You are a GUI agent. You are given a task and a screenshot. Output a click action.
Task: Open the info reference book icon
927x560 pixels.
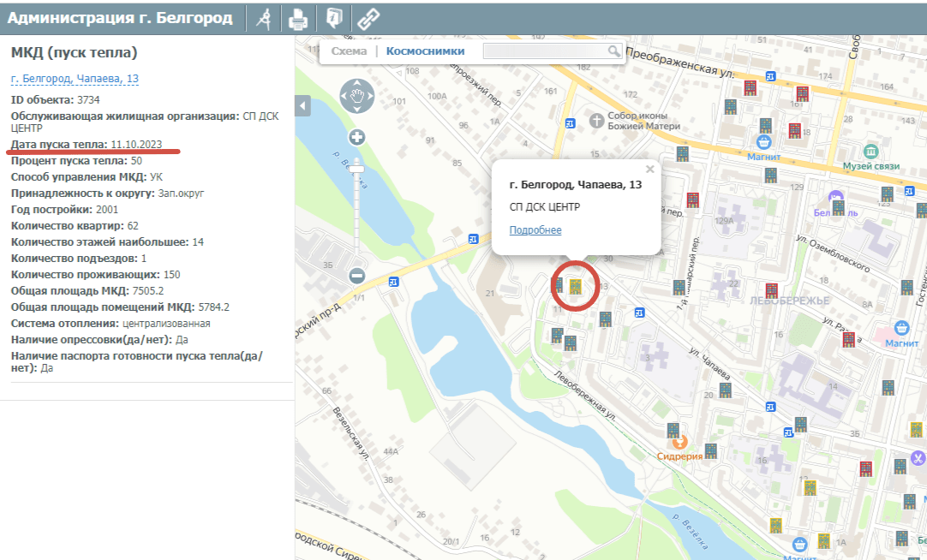pyautogui.click(x=332, y=18)
